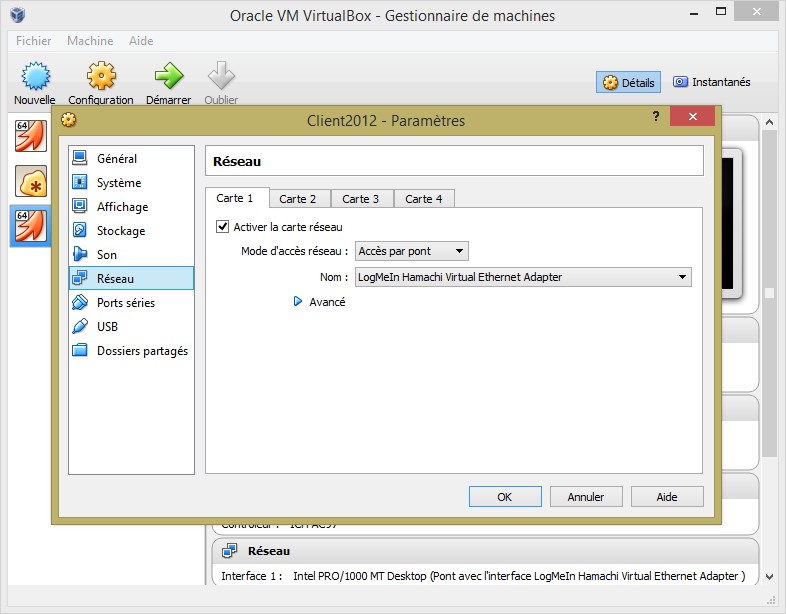The width and height of the screenshot is (786, 614).
Task: Select the highlighted third VM in the list
Action: [31, 226]
